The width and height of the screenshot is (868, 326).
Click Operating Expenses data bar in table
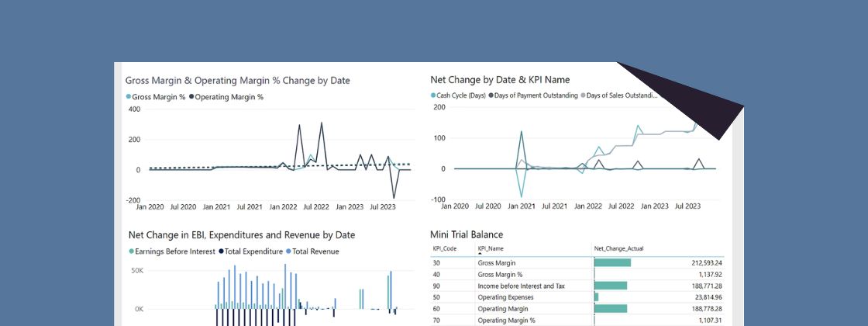[597, 297]
